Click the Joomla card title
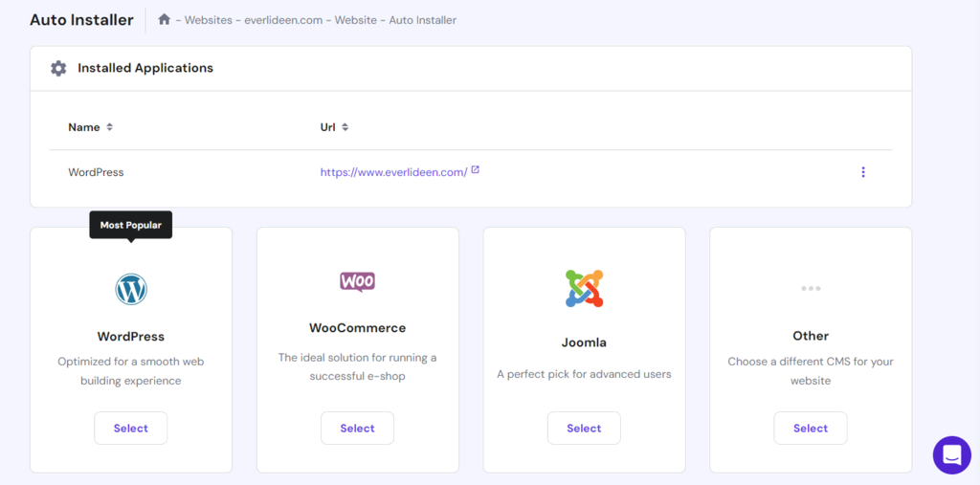 tap(584, 342)
